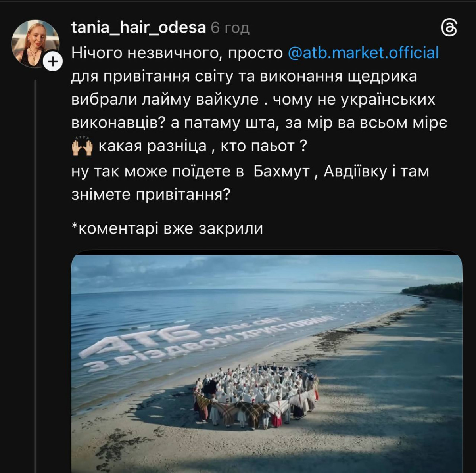The width and height of the screenshot is (476, 473).
Task: Click the "6 год" post timestamp
Action: pos(230,28)
